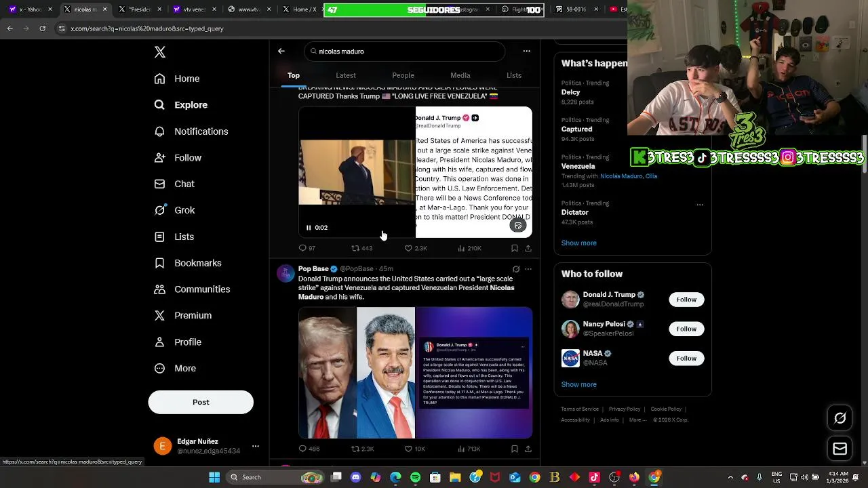This screenshot has height=488, width=868.
Task: Click Show more under Who to follow
Action: [x=578, y=384]
